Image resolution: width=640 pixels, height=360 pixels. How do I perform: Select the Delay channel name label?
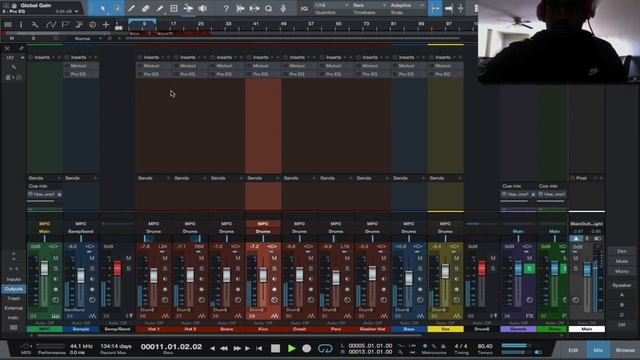tap(554, 329)
